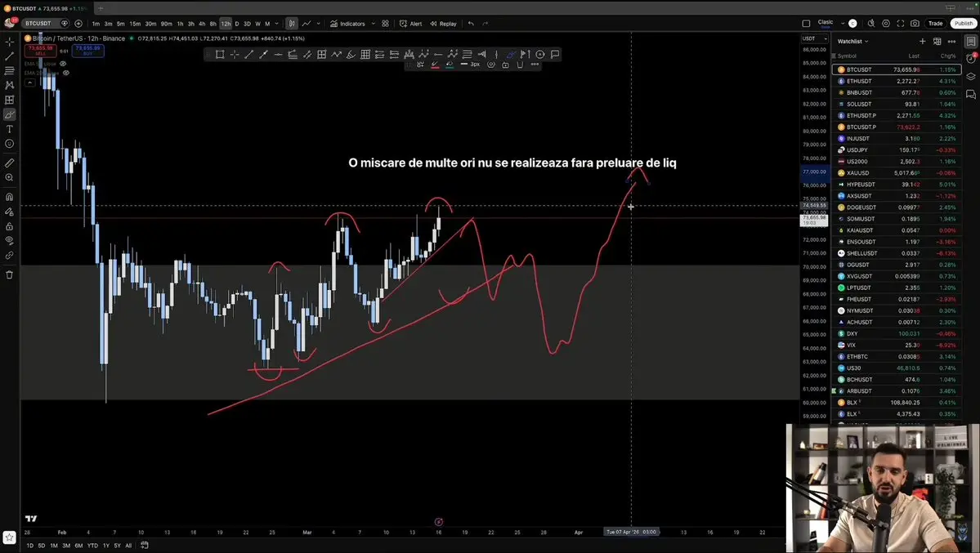Open watchlist advanced view icon
The image size is (980, 553).
937,41
